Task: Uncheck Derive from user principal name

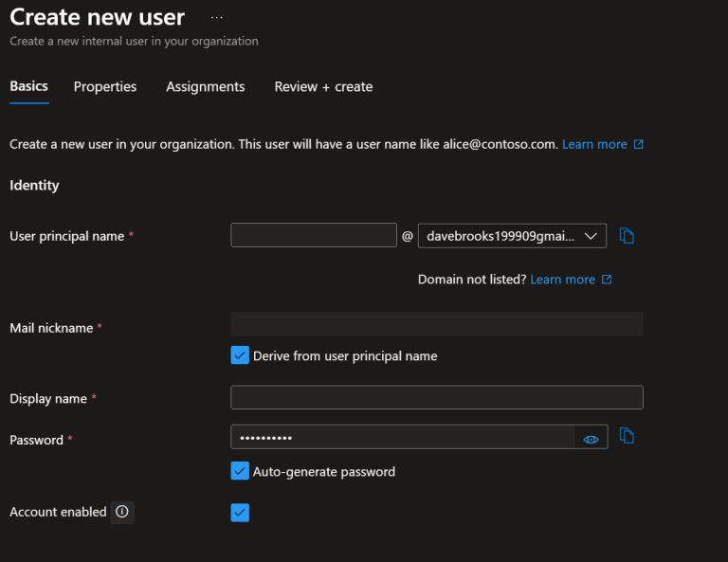Action: click(x=240, y=356)
